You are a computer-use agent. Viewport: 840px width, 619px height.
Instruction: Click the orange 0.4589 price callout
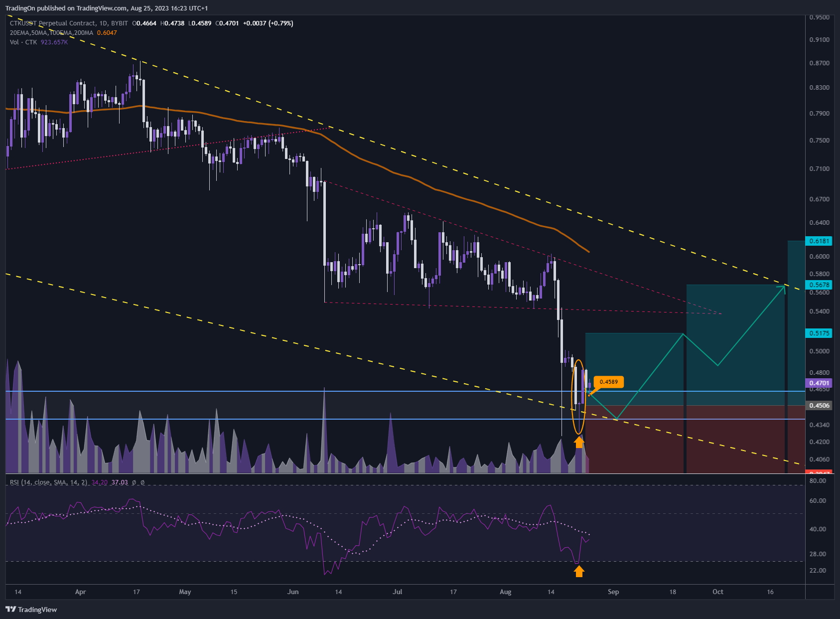point(608,382)
